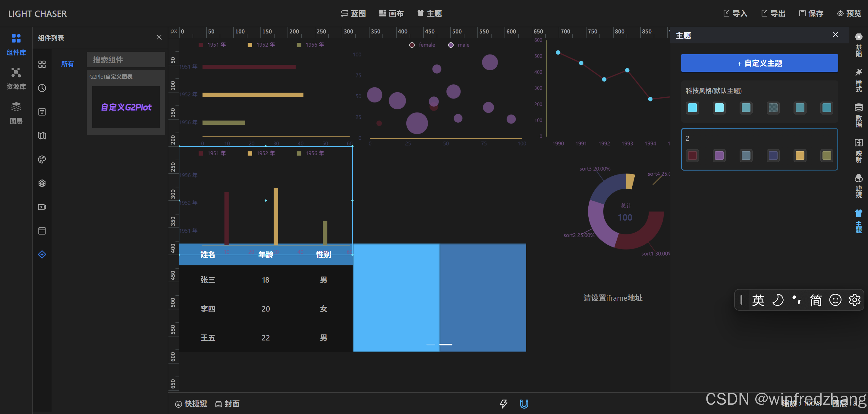Click the 李四 table cell

tap(208, 309)
